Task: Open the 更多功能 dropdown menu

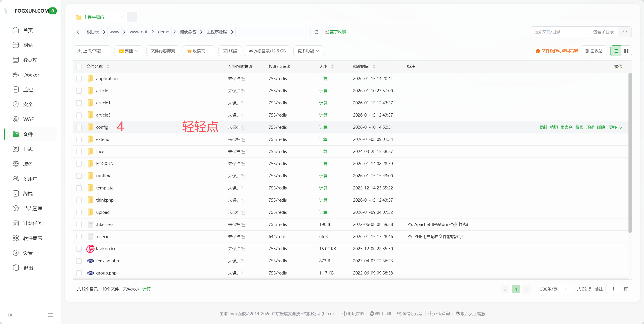Action: pyautogui.click(x=308, y=51)
